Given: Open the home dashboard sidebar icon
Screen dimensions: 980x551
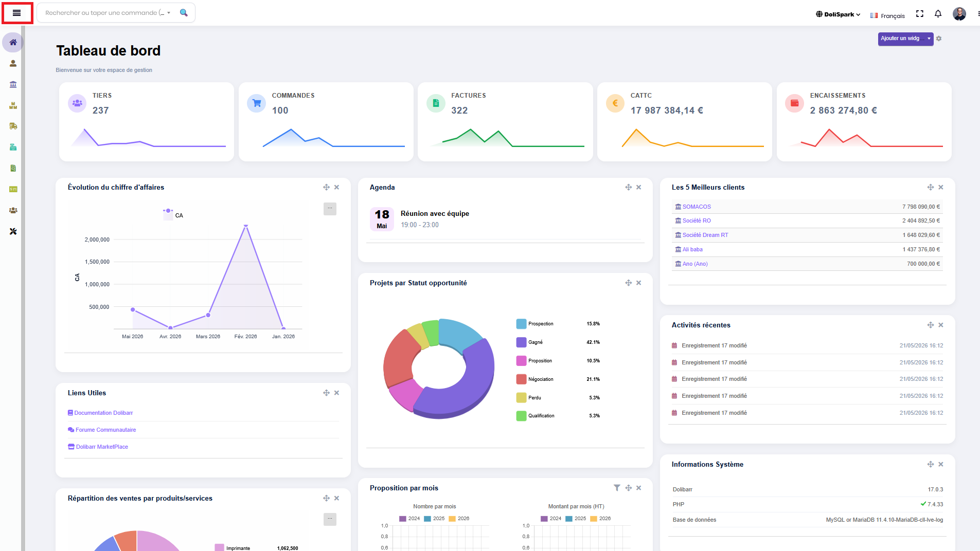Looking at the screenshot, I should [x=13, y=42].
